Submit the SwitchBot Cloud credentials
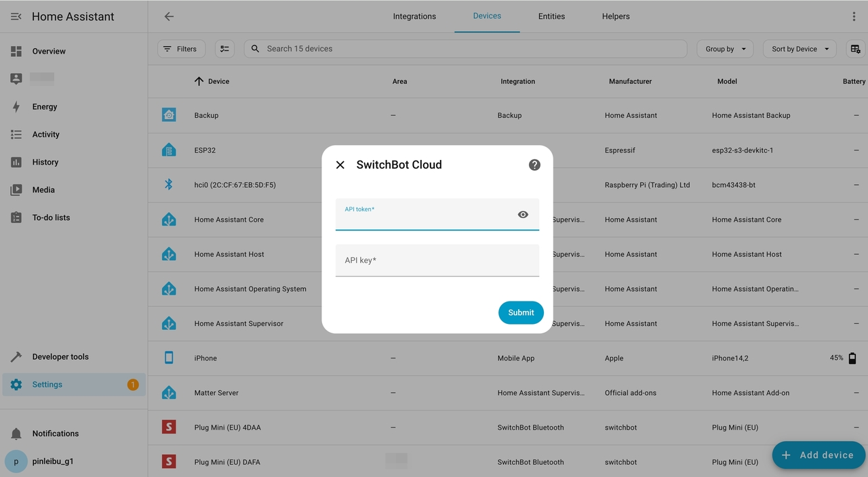 click(x=521, y=312)
